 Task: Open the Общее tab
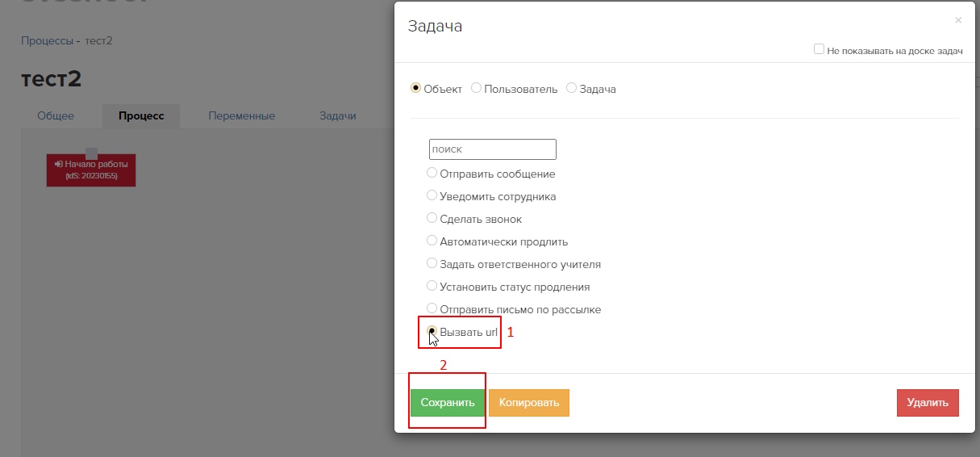click(x=56, y=116)
